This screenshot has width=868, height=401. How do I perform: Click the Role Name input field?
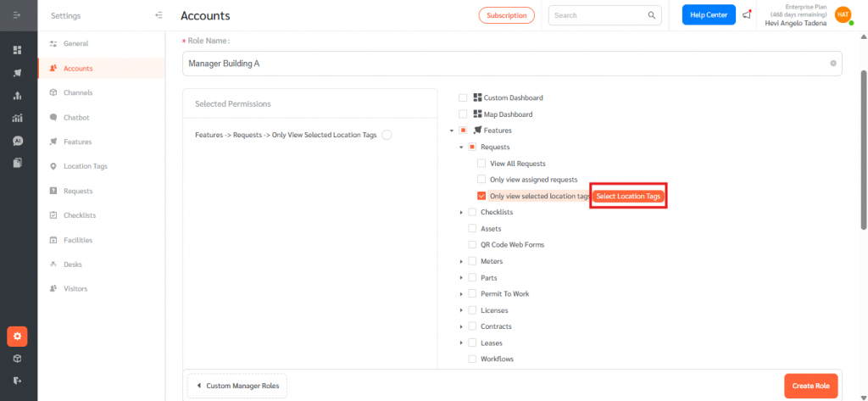point(500,63)
